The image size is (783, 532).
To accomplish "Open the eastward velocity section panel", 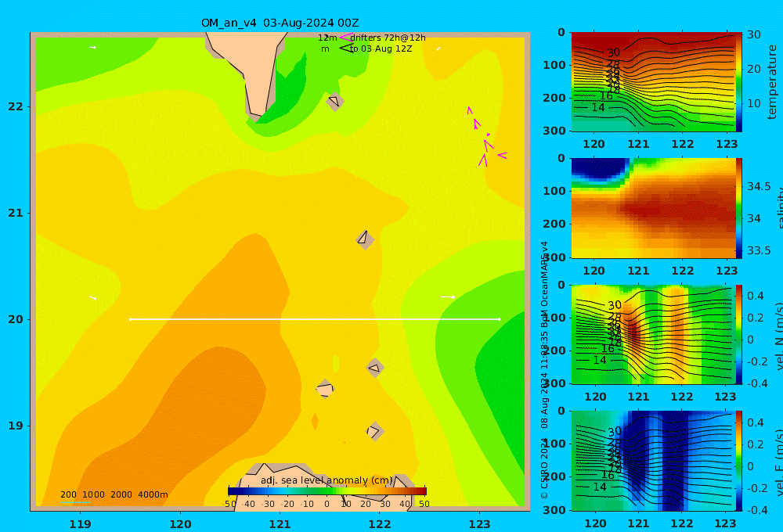I will (x=653, y=461).
